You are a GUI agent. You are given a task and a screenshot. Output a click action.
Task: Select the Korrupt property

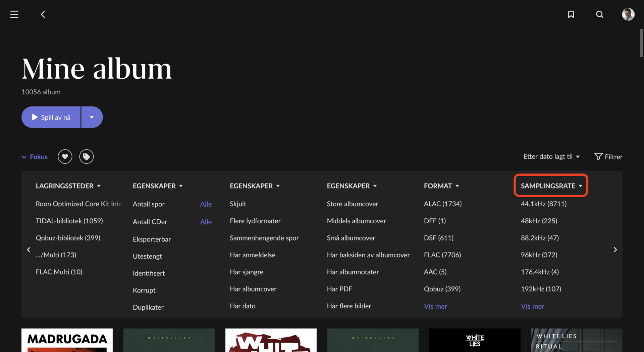144,290
